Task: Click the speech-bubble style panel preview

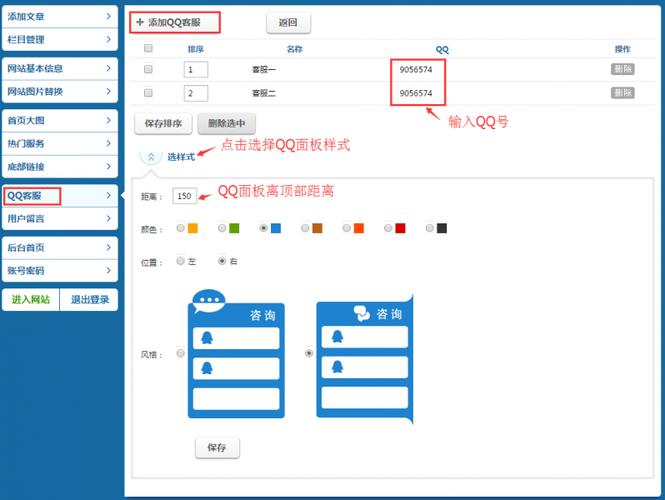Action: pos(236,354)
